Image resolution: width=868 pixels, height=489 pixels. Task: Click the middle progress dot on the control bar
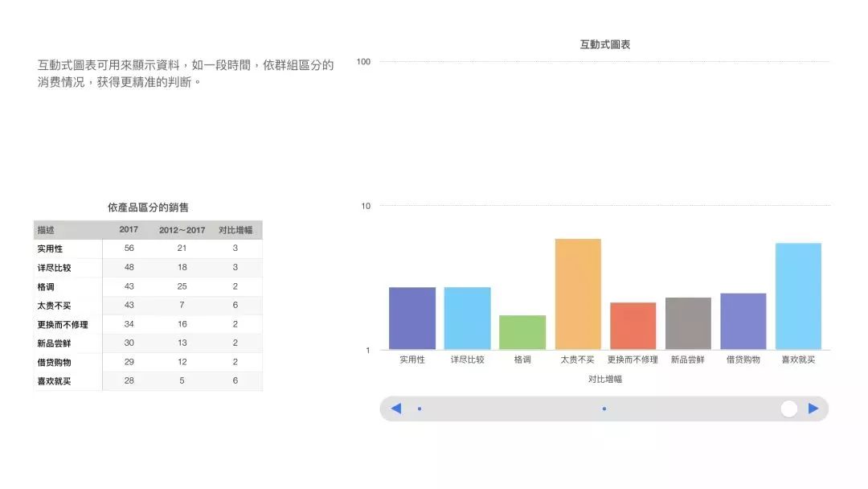(x=604, y=409)
